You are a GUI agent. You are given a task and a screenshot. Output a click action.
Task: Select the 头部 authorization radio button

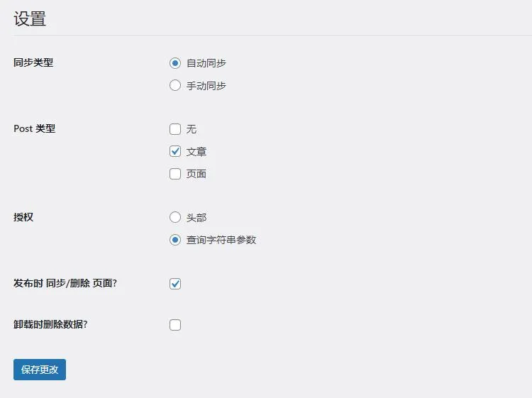[x=175, y=218]
